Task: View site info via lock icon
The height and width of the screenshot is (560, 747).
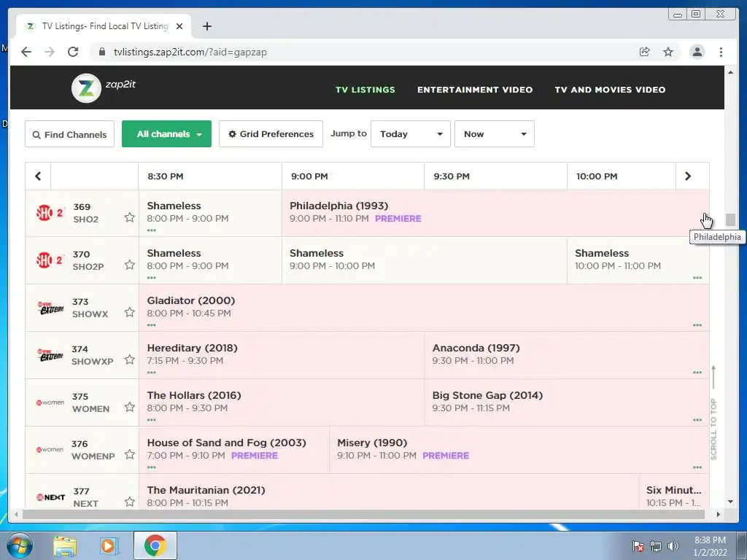Action: pos(102,52)
